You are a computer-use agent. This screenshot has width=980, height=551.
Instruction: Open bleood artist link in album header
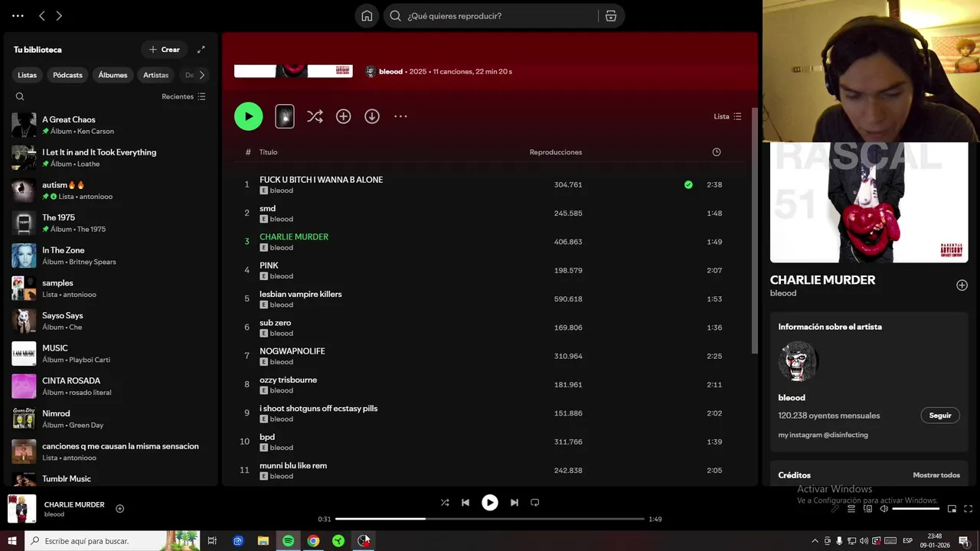390,71
